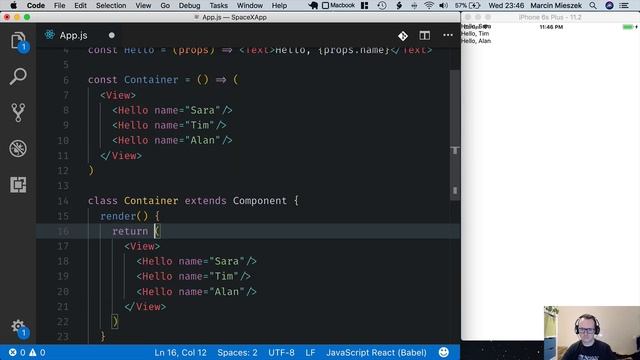This screenshot has width=640, height=360.
Task: Open the Apple menu
Action: (13, 6)
